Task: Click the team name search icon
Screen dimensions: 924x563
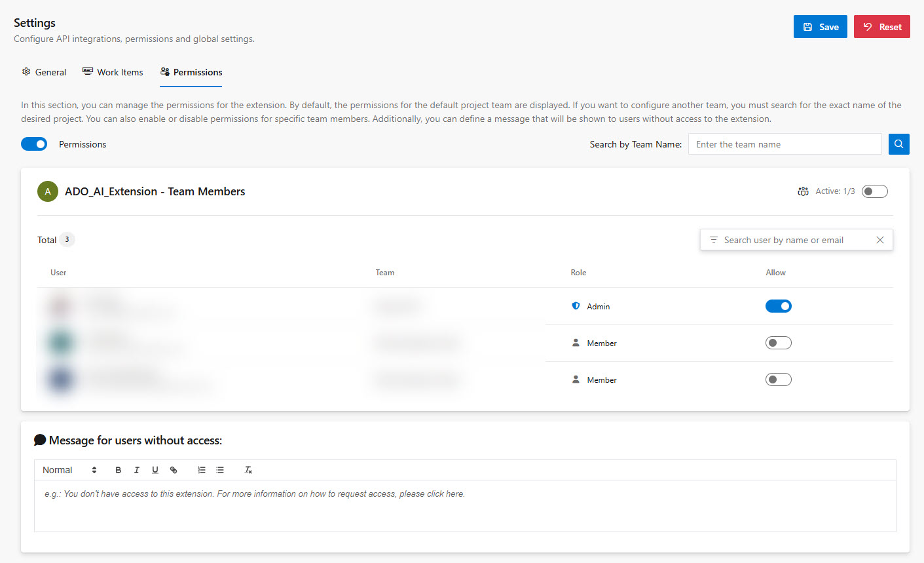Action: pos(898,144)
